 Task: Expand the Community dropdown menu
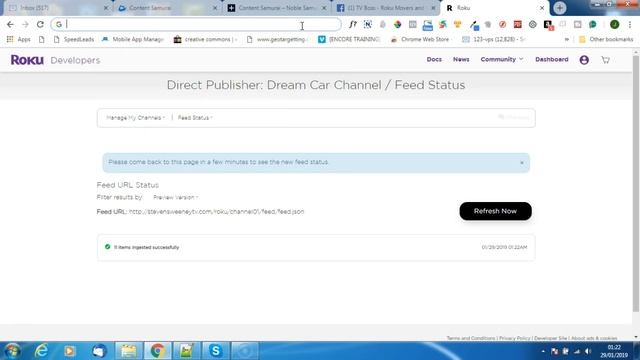(x=502, y=60)
